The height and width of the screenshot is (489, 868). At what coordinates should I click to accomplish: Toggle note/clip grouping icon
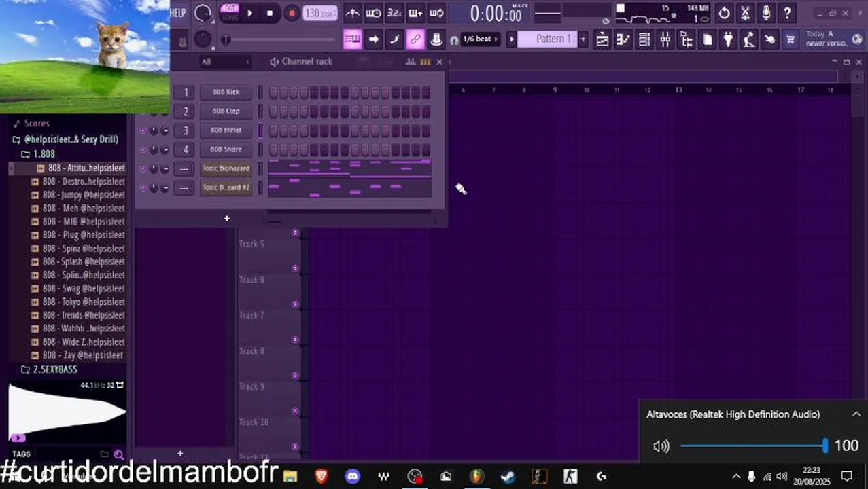click(394, 39)
